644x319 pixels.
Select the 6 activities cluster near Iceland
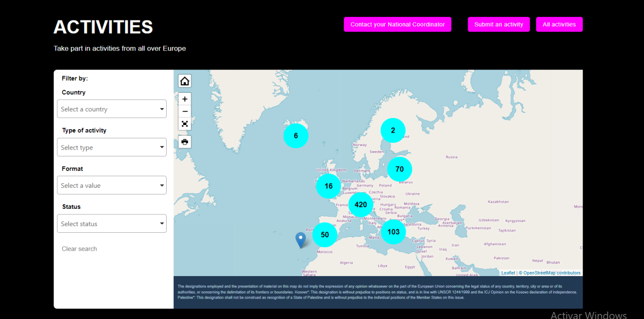(295, 136)
